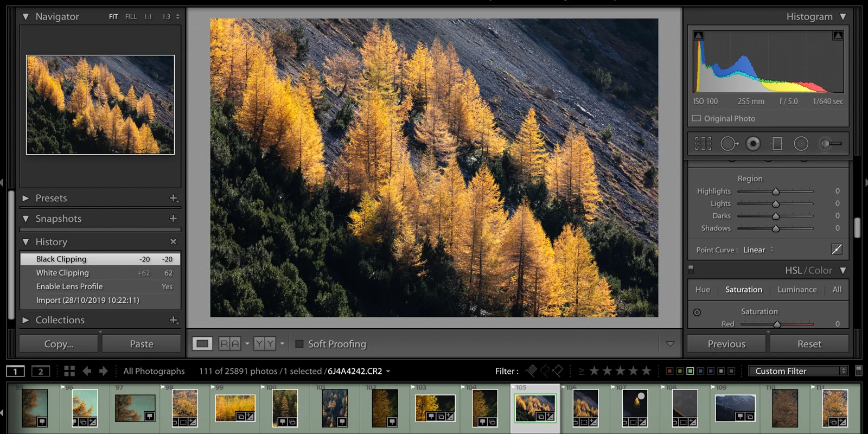Switch to the Luminance tab
Viewport: 868px width, 434px height.
[x=797, y=290]
